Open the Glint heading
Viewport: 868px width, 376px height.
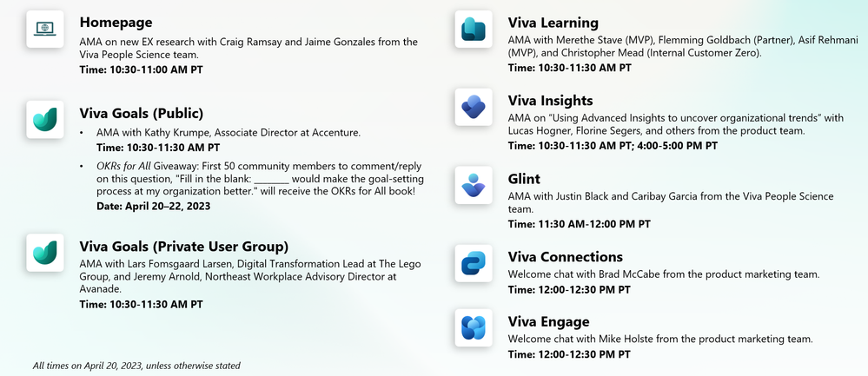(x=524, y=179)
